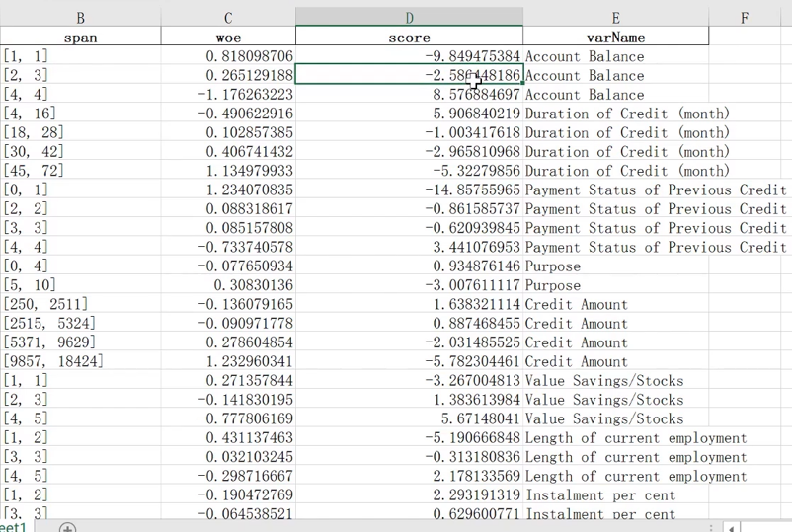
Task: Select score cell 1.383613984
Action: (409, 400)
